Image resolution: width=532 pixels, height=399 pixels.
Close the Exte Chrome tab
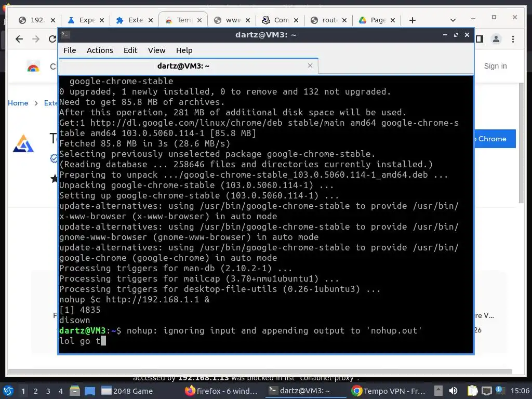151,20
